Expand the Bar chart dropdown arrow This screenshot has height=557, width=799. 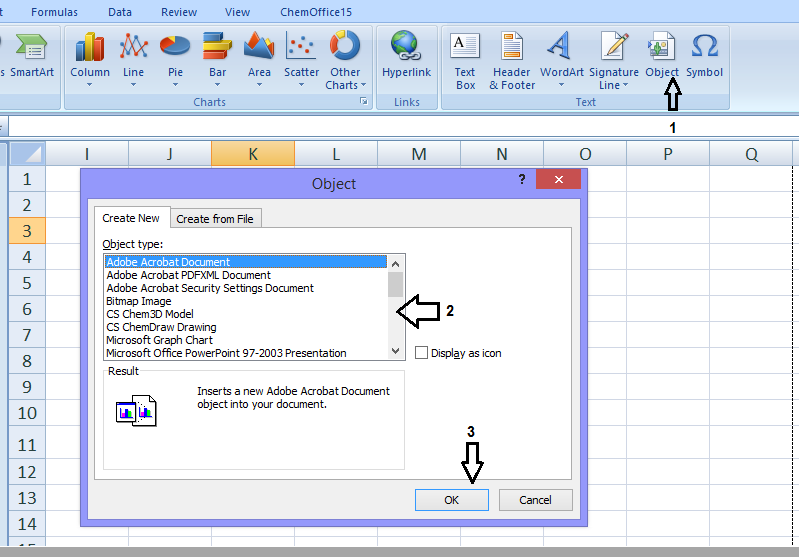click(217, 85)
